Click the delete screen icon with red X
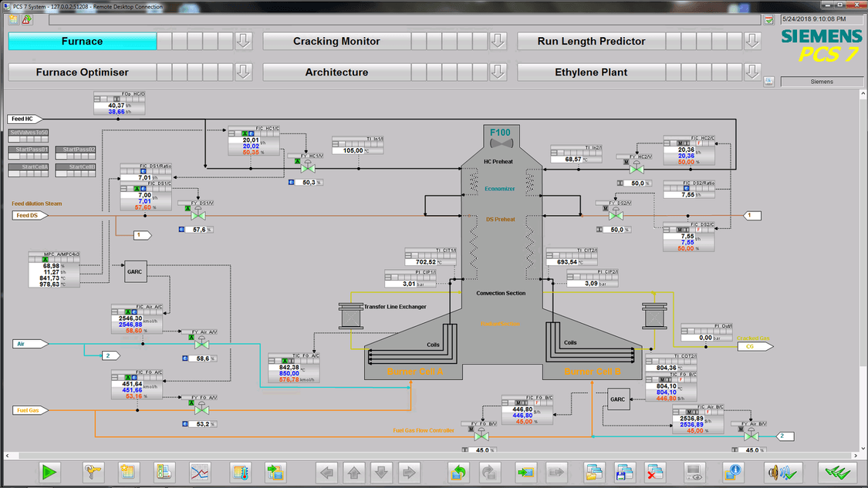Viewport: 868px width, 488px height. coord(654,472)
